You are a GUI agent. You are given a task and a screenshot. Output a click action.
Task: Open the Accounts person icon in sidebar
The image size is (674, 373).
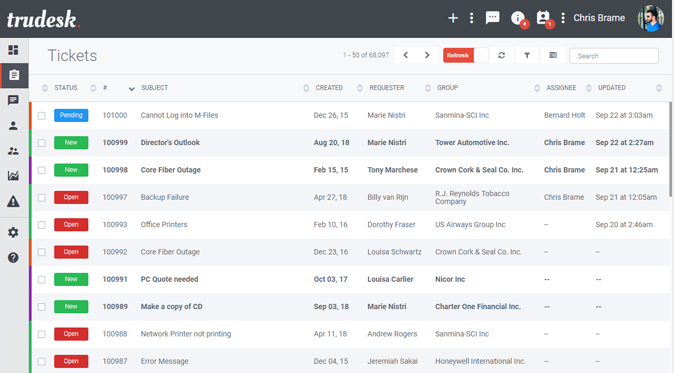tap(13, 125)
